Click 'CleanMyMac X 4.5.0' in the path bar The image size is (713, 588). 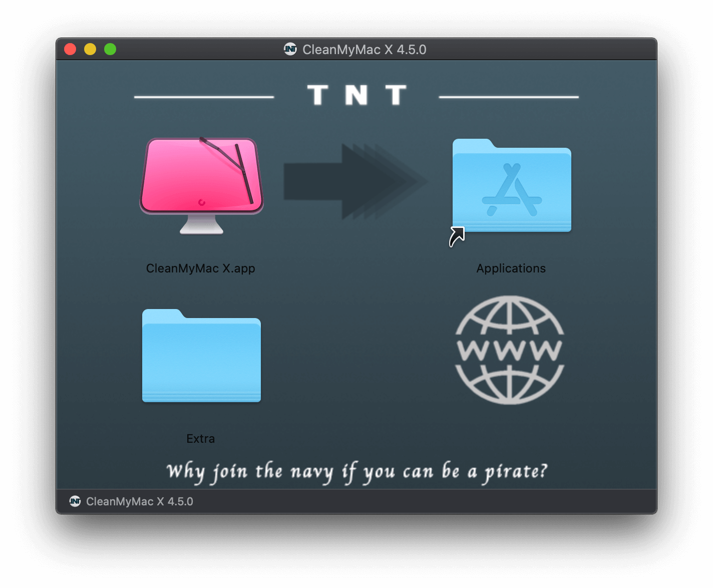point(139,501)
